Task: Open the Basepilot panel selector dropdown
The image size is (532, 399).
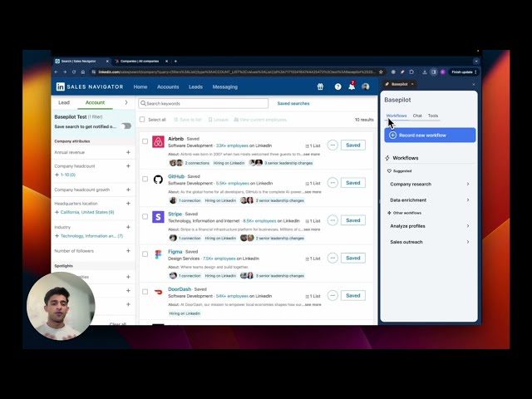Action: [400, 84]
